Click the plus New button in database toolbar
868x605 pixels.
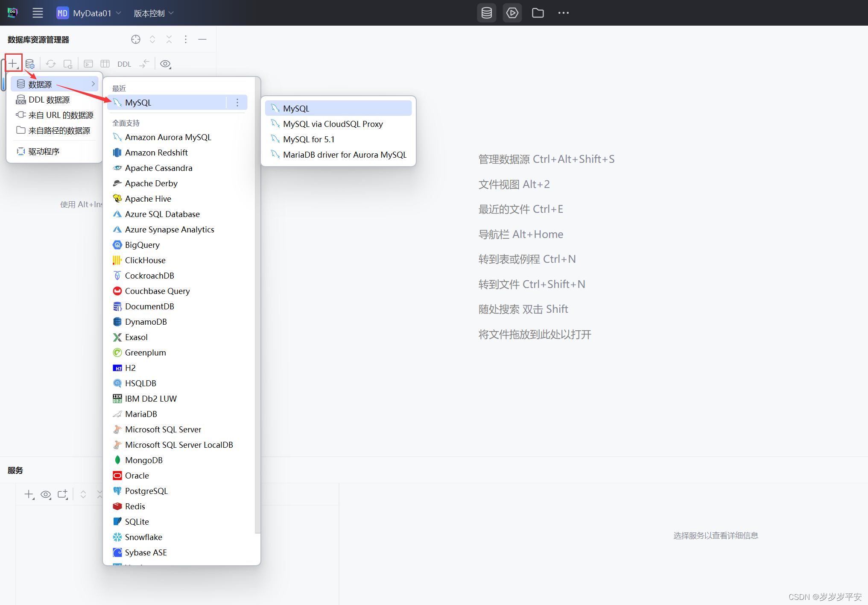13,64
